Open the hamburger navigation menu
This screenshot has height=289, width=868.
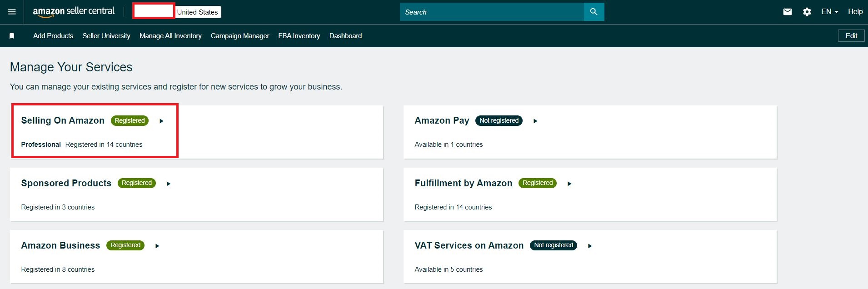pos(12,12)
